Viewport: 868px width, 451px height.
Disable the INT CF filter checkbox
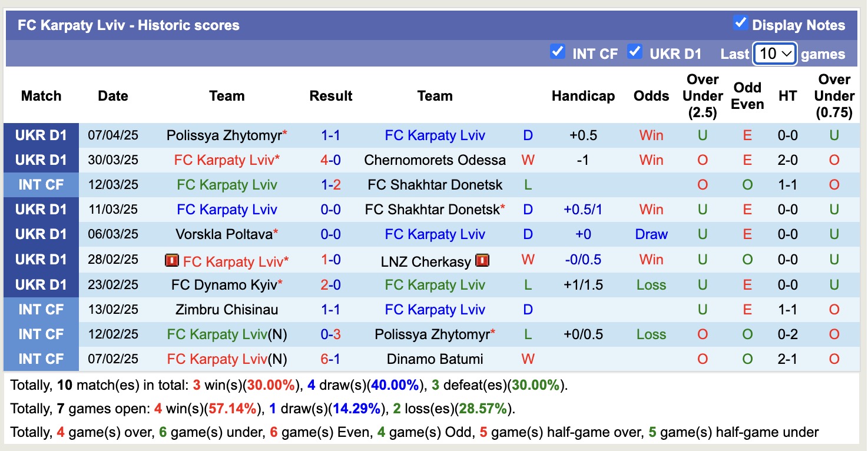557,52
